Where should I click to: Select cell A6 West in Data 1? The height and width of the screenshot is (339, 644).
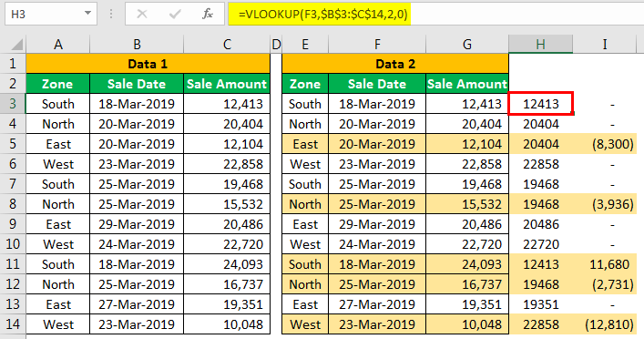(58, 164)
